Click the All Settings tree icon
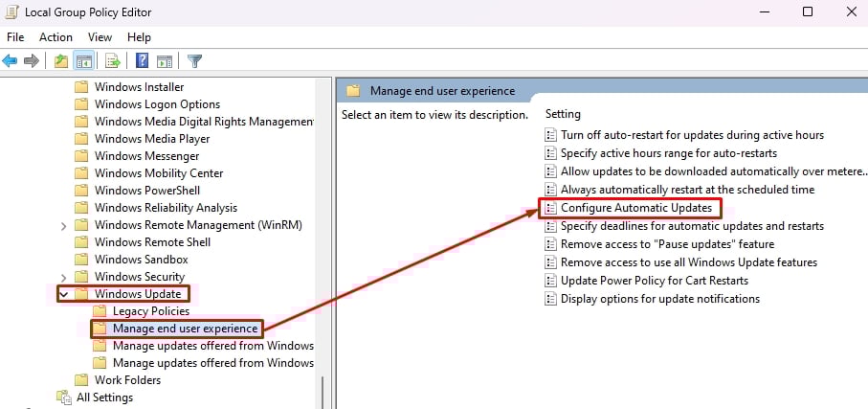 coord(64,398)
